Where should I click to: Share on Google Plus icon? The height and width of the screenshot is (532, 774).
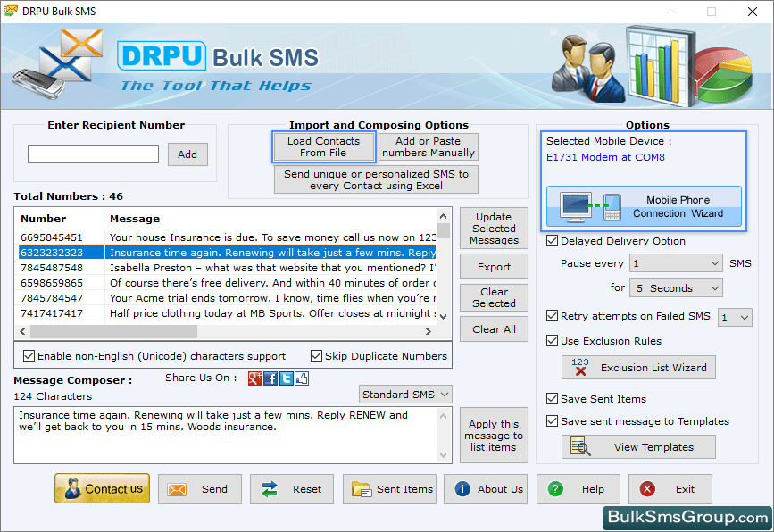pos(254,378)
